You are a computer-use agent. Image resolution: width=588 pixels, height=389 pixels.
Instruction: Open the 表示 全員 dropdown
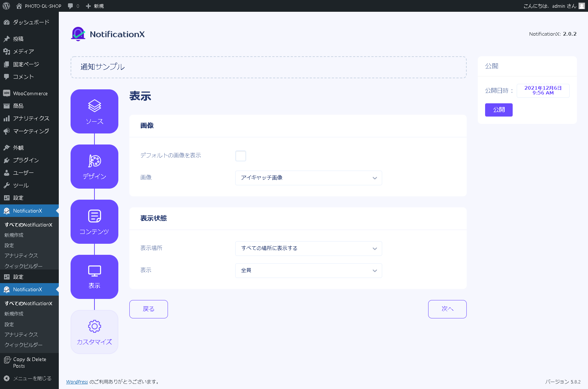(x=309, y=271)
